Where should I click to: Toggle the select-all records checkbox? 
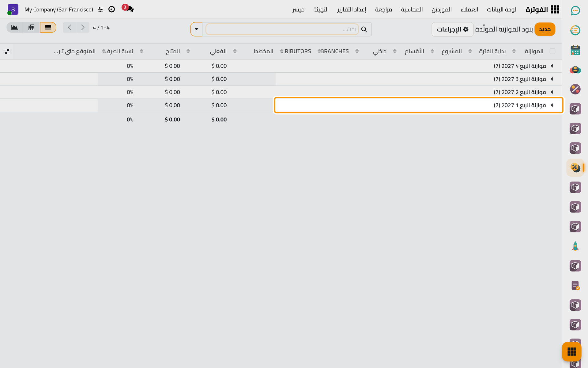552,51
